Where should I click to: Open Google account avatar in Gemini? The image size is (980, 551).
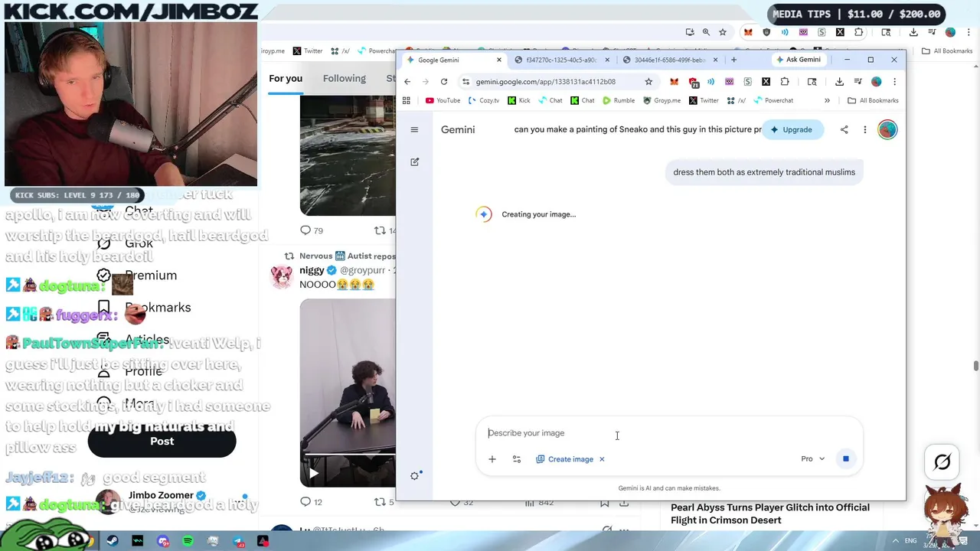pos(887,129)
